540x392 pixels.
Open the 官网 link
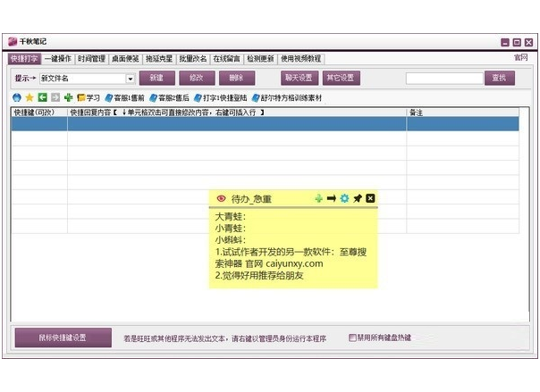coord(520,57)
